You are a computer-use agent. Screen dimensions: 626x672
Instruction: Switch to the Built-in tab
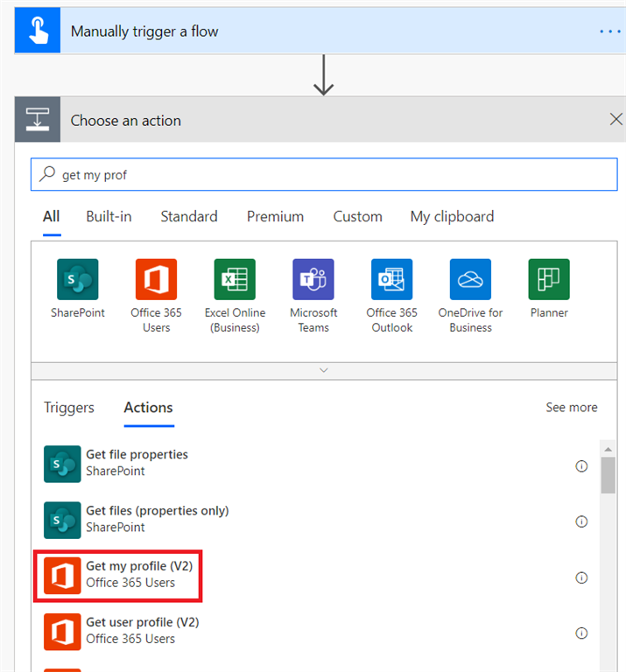click(109, 217)
